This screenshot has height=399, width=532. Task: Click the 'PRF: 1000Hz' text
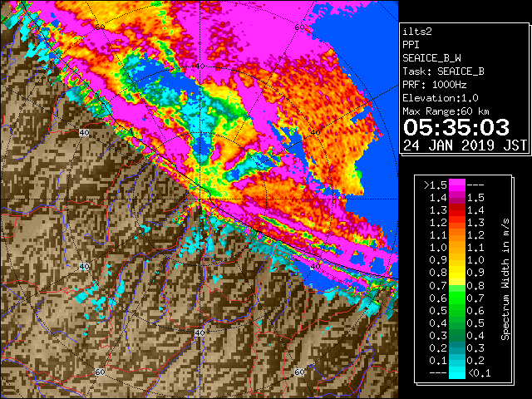click(x=434, y=85)
